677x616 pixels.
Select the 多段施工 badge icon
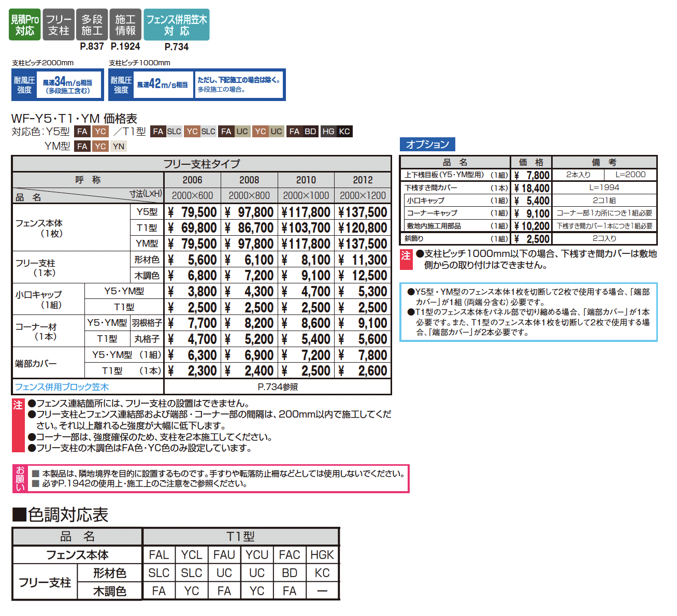(92, 25)
